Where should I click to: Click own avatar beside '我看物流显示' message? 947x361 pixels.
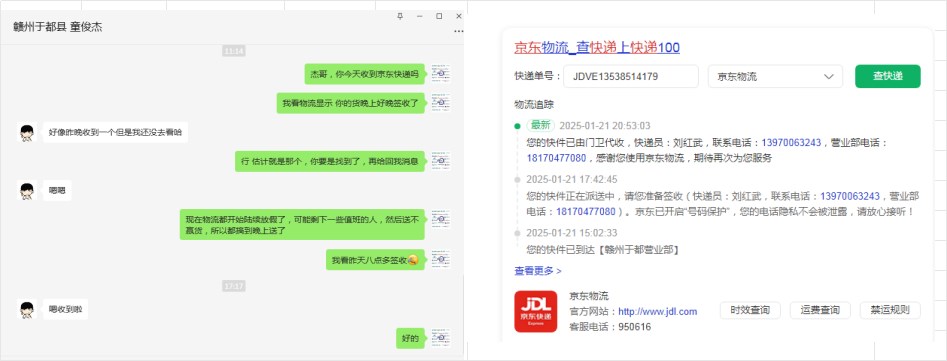pyautogui.click(x=441, y=103)
